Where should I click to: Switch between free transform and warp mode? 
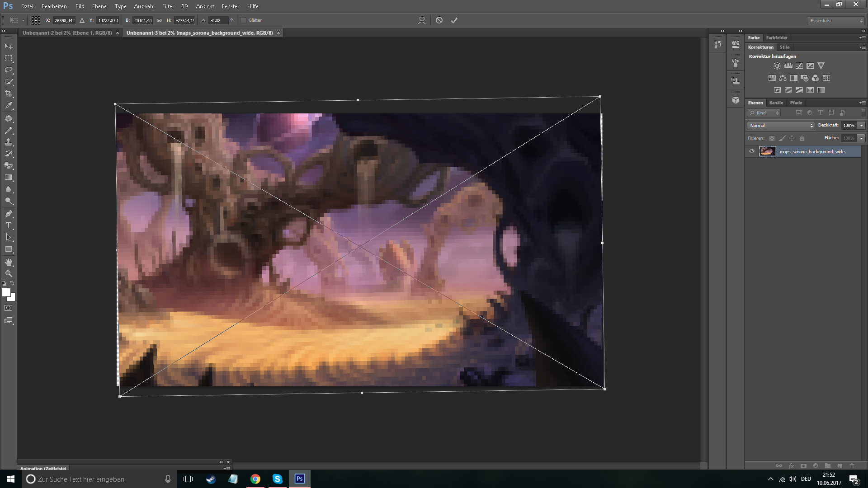tap(422, 20)
